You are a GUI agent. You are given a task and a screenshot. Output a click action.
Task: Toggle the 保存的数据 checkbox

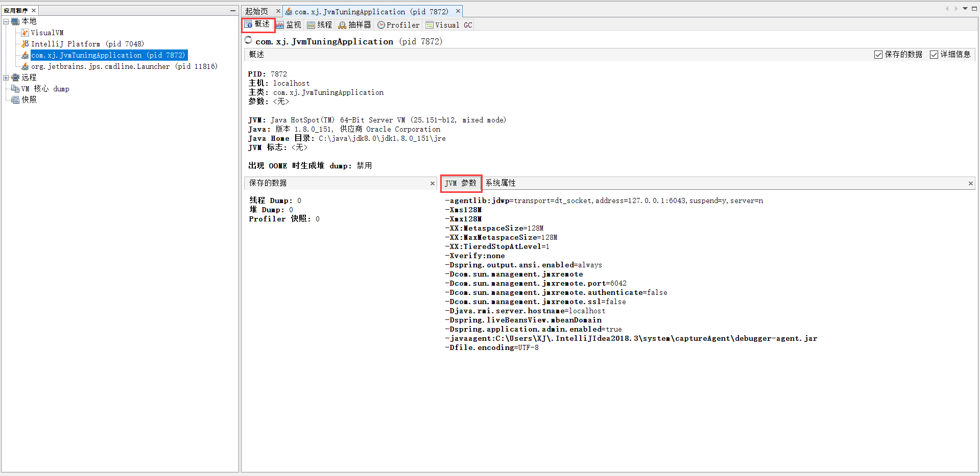click(878, 55)
